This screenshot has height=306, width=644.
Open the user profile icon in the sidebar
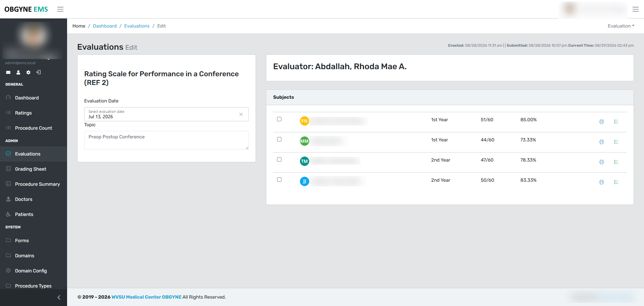point(18,72)
